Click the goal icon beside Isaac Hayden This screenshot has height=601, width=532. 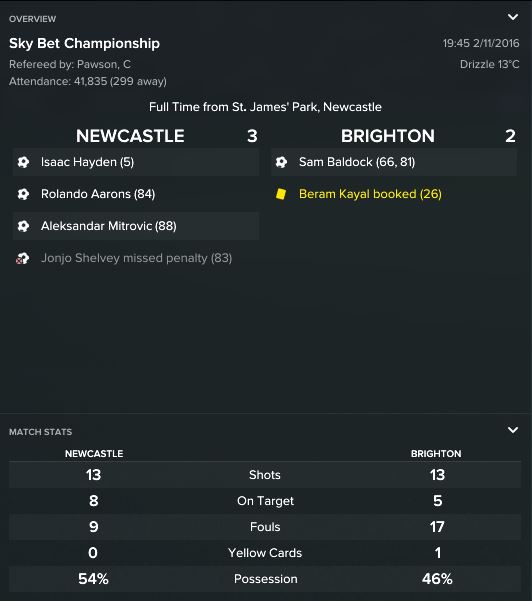pyautogui.click(x=23, y=162)
